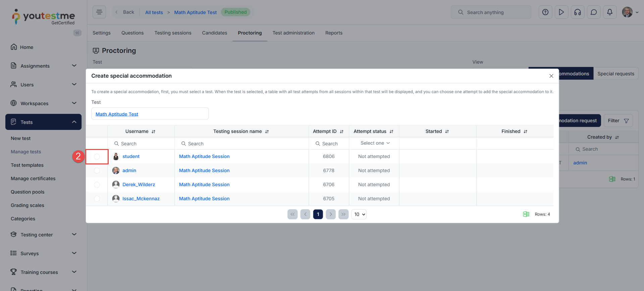Image resolution: width=644 pixels, height=291 pixels.
Task: Open the headset support icon
Action: 578,12
